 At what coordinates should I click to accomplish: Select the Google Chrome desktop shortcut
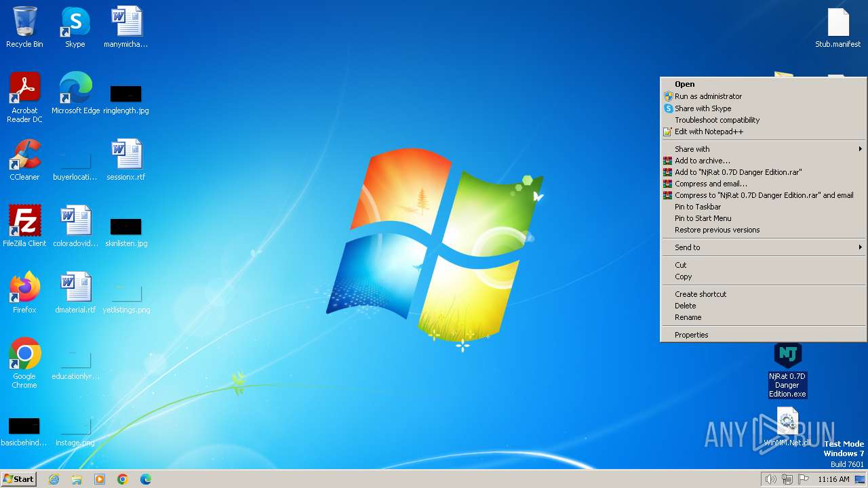(x=24, y=363)
